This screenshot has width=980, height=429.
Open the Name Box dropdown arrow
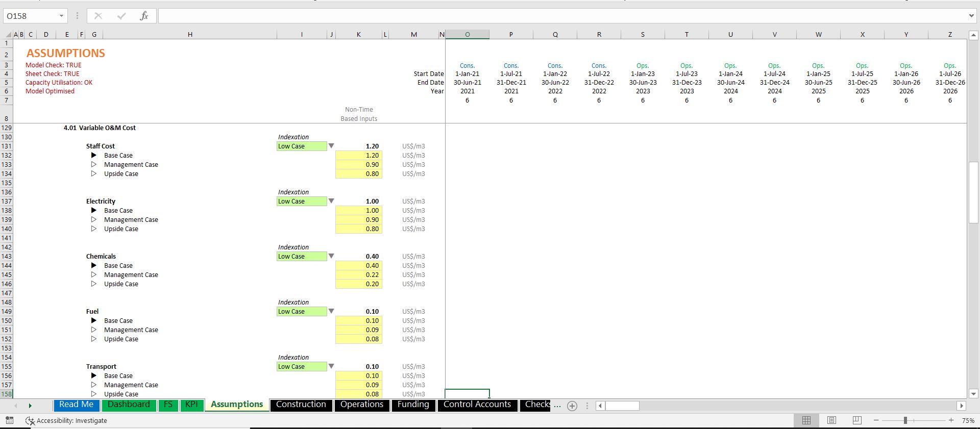pos(61,16)
